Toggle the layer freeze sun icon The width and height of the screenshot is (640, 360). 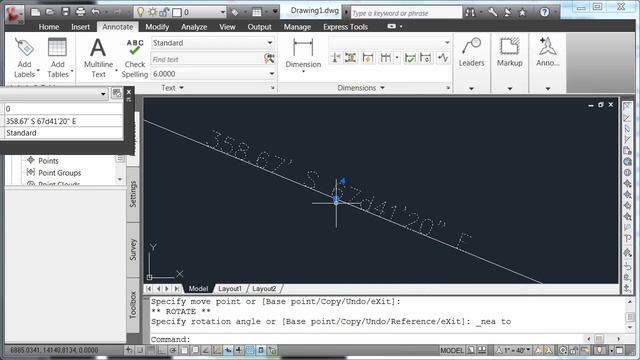click(x=153, y=12)
